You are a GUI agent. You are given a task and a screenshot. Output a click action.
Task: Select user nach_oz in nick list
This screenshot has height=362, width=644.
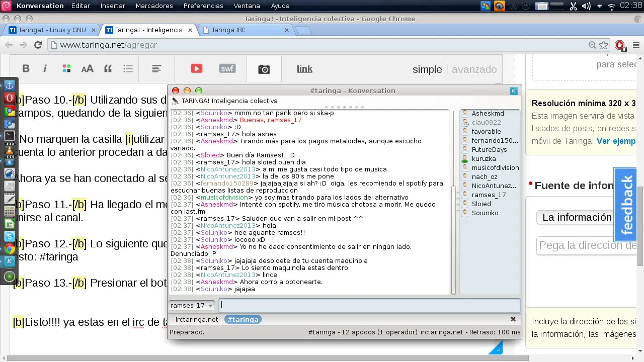click(x=484, y=177)
